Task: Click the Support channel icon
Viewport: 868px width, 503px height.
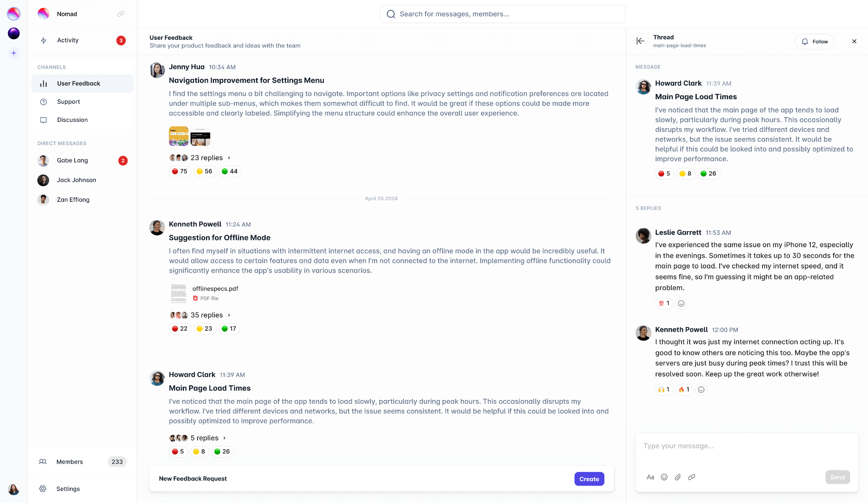Action: click(x=43, y=101)
